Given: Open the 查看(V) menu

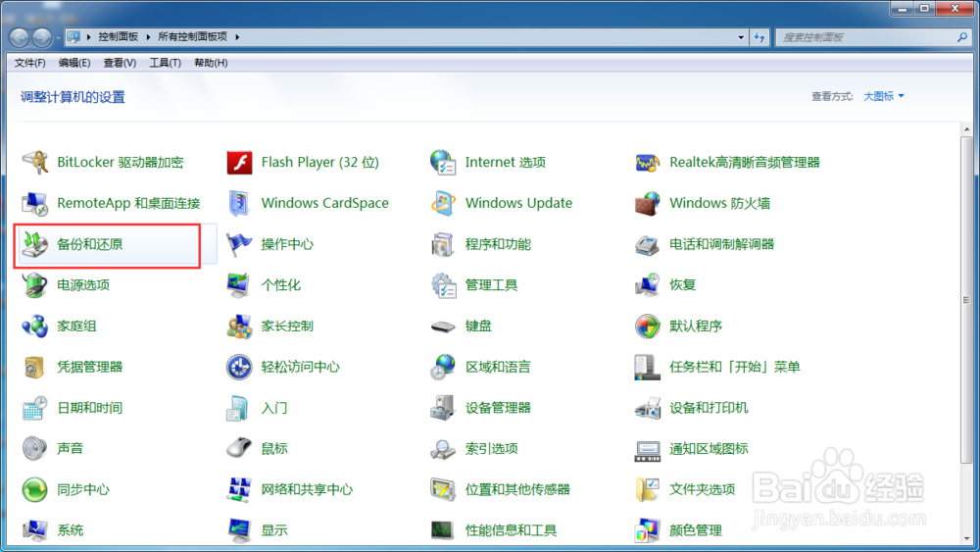Looking at the screenshot, I should (120, 63).
